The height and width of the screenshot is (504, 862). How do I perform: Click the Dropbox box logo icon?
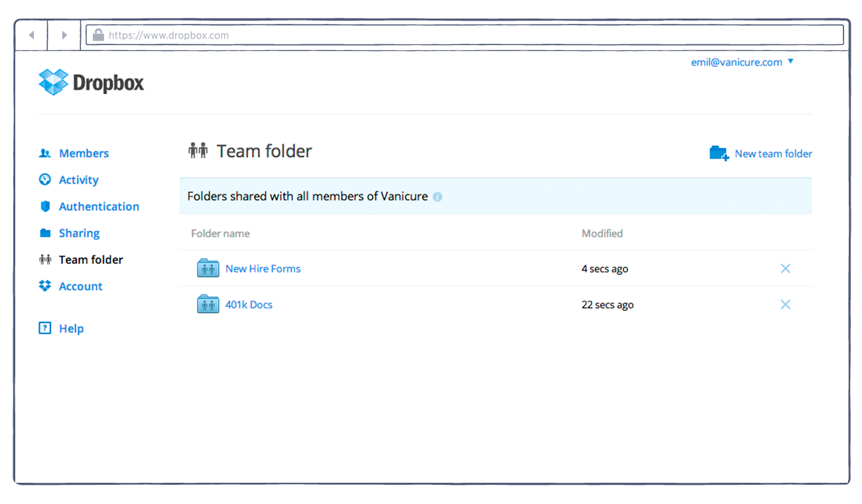coord(54,82)
